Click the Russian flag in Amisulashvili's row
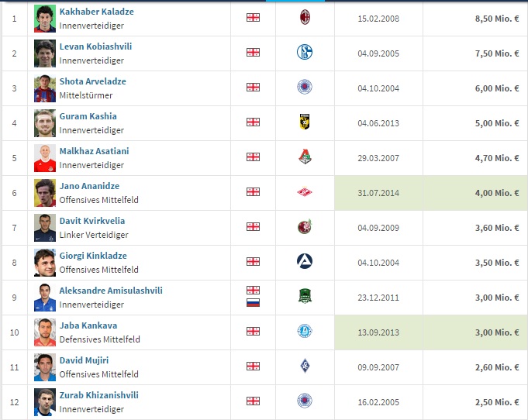Image resolution: width=528 pixels, height=420 pixels. point(253,301)
